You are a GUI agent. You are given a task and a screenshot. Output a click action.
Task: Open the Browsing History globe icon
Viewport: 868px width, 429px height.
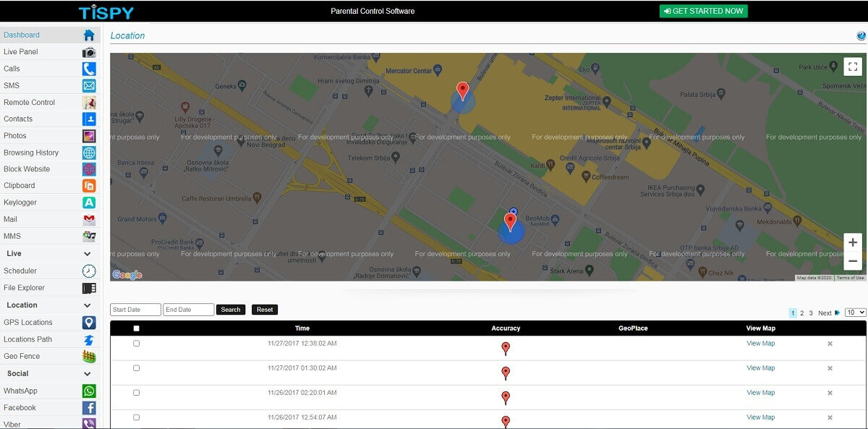tap(88, 152)
